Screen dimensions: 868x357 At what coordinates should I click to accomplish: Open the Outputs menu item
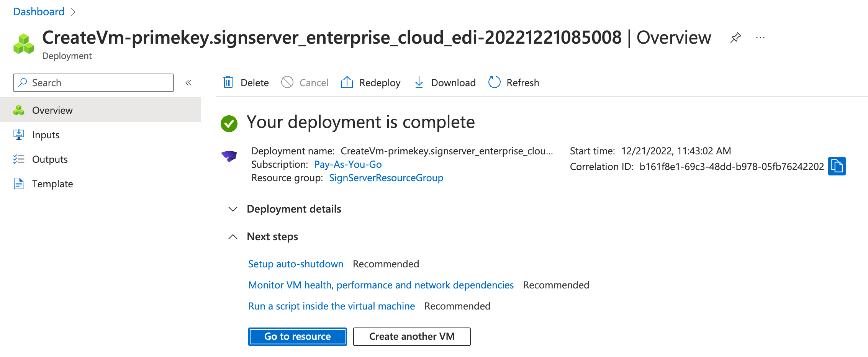(x=50, y=159)
